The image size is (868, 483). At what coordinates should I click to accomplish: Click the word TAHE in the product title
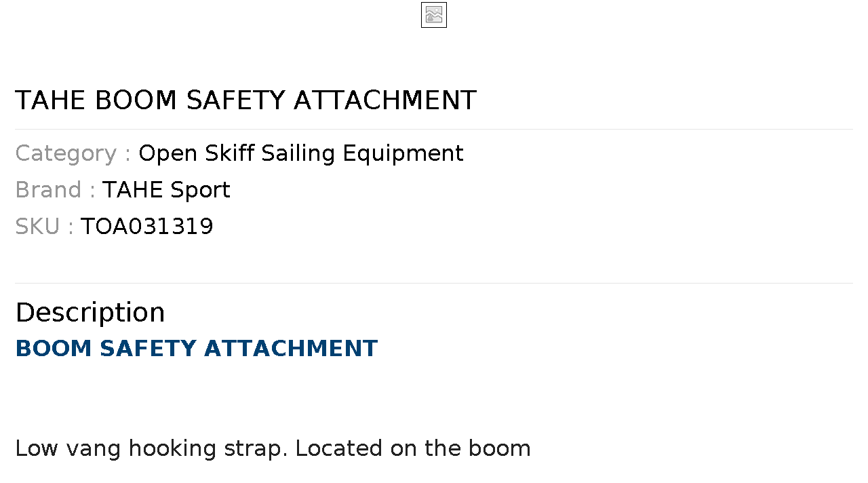(x=51, y=100)
